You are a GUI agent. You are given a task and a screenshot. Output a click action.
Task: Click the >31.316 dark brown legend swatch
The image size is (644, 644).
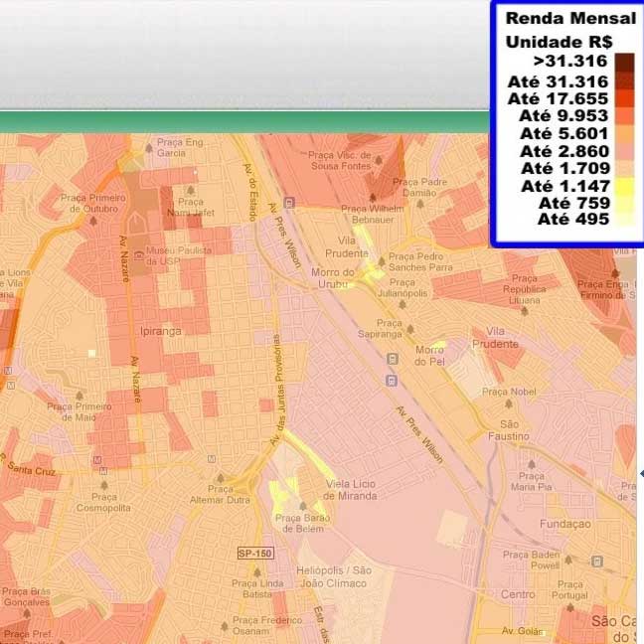(624, 63)
